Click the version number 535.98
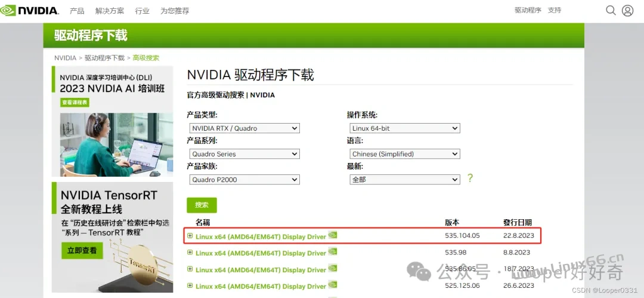The image size is (644, 298). coord(456,252)
